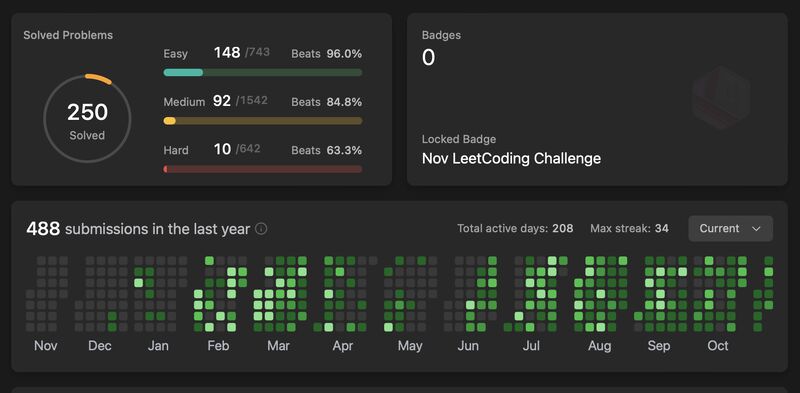Click the locked hexagon badge icon
Screen dimensions: 800x393
click(x=721, y=97)
